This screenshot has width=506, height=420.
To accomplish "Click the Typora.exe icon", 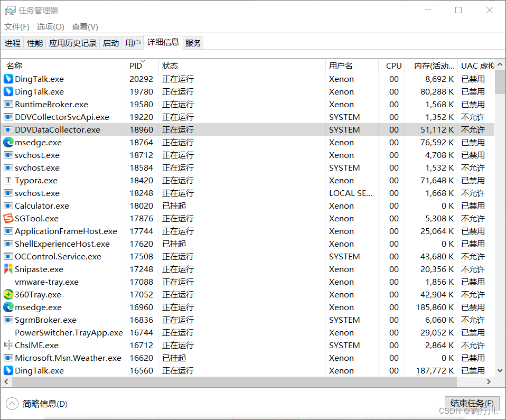I will click(x=8, y=181).
